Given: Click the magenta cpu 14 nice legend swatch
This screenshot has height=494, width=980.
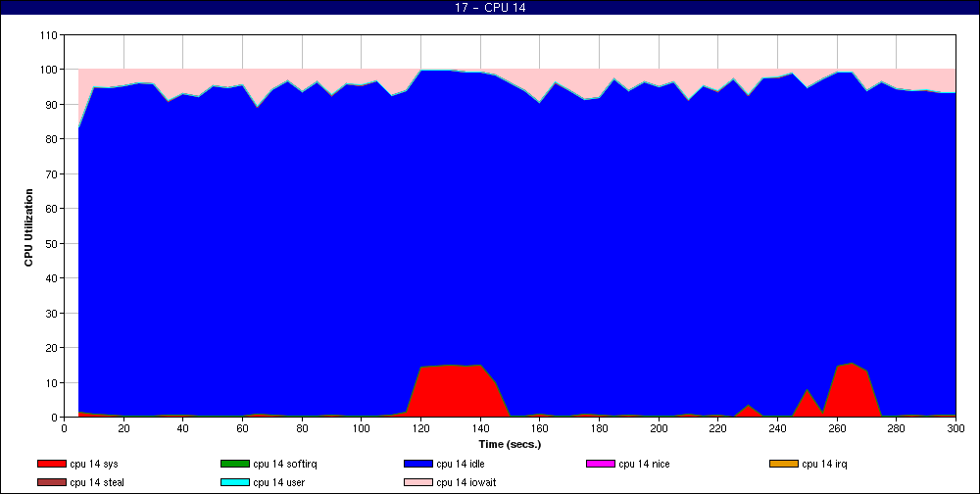Looking at the screenshot, I should 600,464.
